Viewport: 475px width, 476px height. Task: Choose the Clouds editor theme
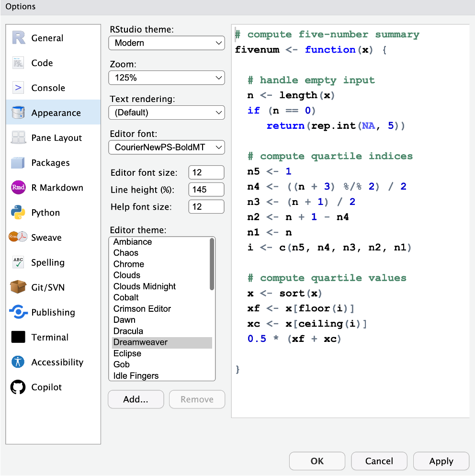click(161, 275)
